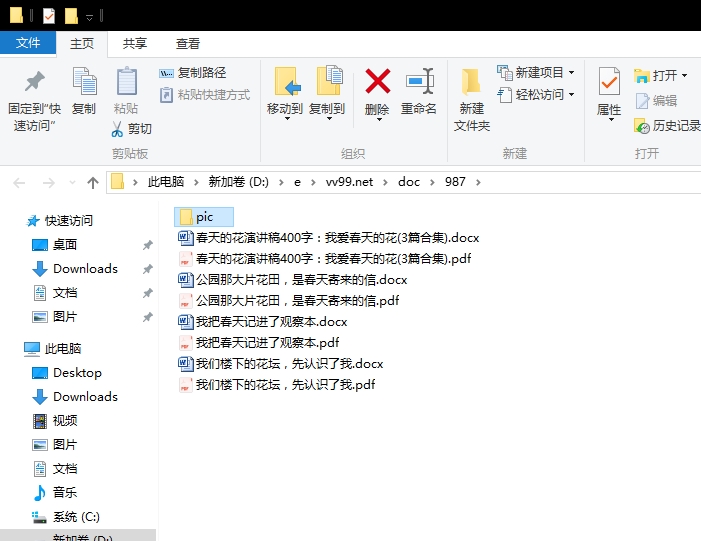Go up one folder level

(93, 182)
